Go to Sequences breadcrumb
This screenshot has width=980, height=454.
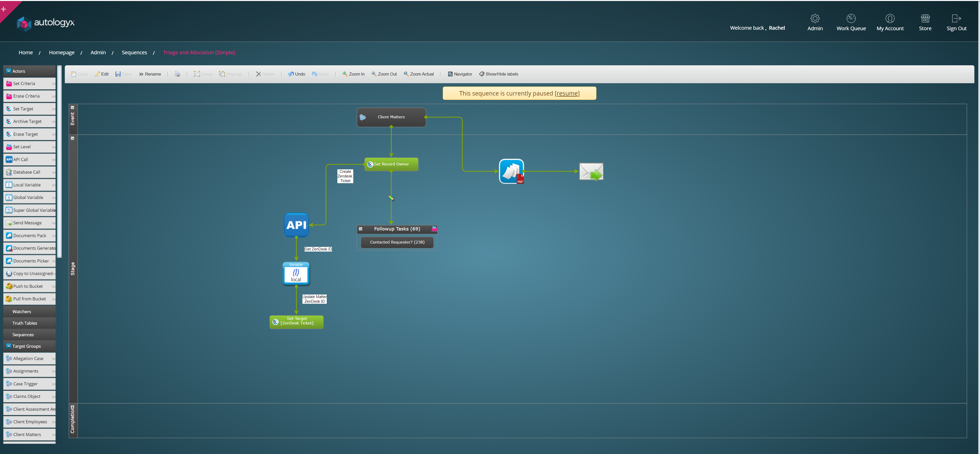tap(134, 52)
